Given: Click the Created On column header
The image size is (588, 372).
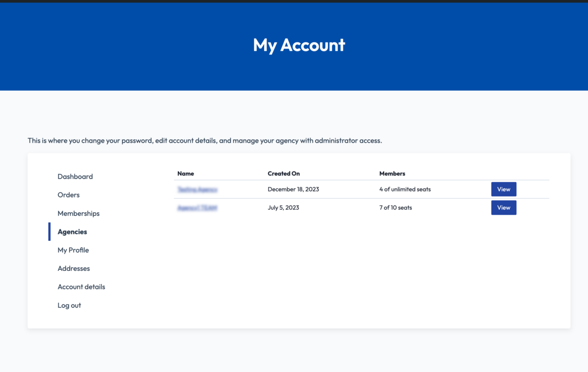Looking at the screenshot, I should tap(284, 174).
